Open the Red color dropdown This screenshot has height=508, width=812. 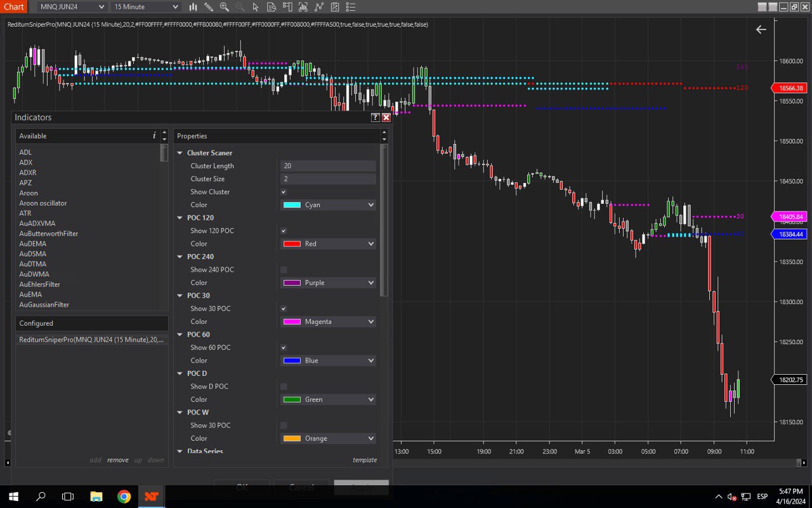328,244
